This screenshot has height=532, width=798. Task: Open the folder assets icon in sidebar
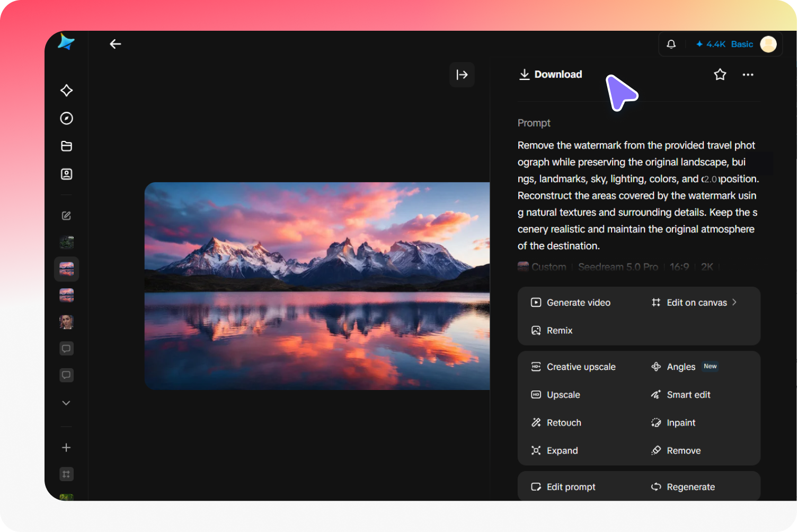(x=66, y=146)
